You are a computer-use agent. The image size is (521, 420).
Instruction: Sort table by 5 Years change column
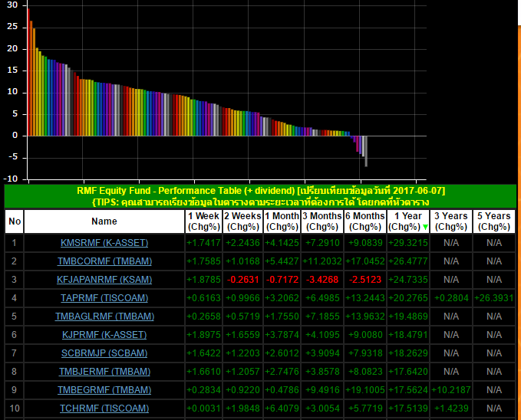(x=494, y=221)
